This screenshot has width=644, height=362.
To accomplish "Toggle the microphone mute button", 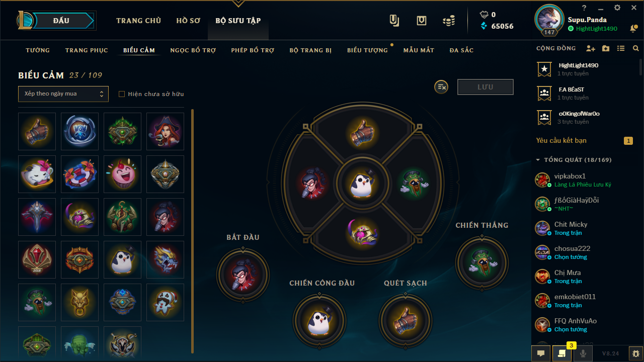I will click(583, 353).
